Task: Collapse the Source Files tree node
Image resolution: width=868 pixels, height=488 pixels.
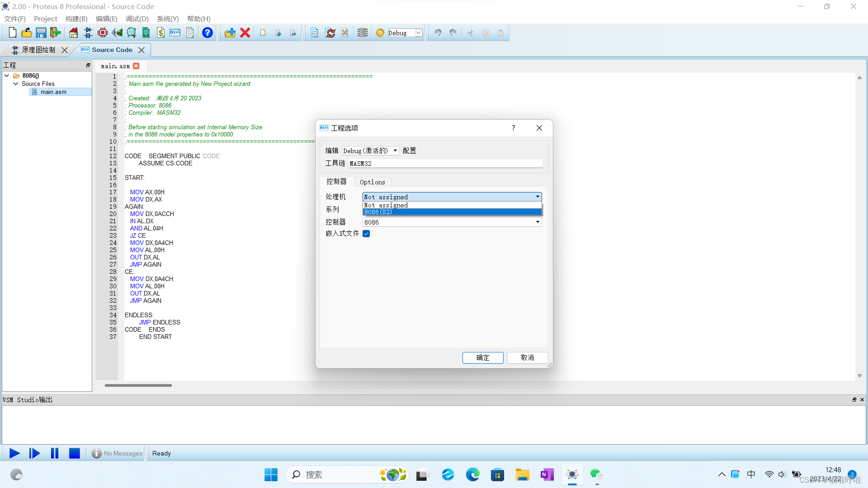Action: [16, 84]
